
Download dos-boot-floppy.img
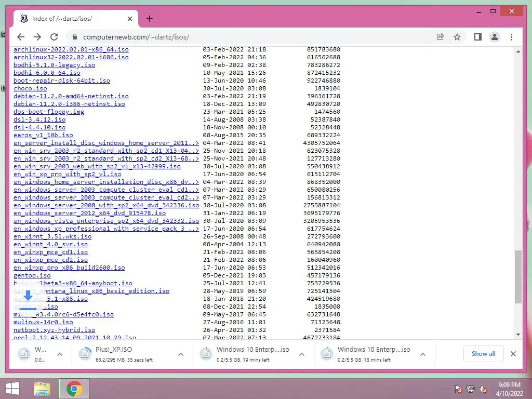click(x=49, y=112)
